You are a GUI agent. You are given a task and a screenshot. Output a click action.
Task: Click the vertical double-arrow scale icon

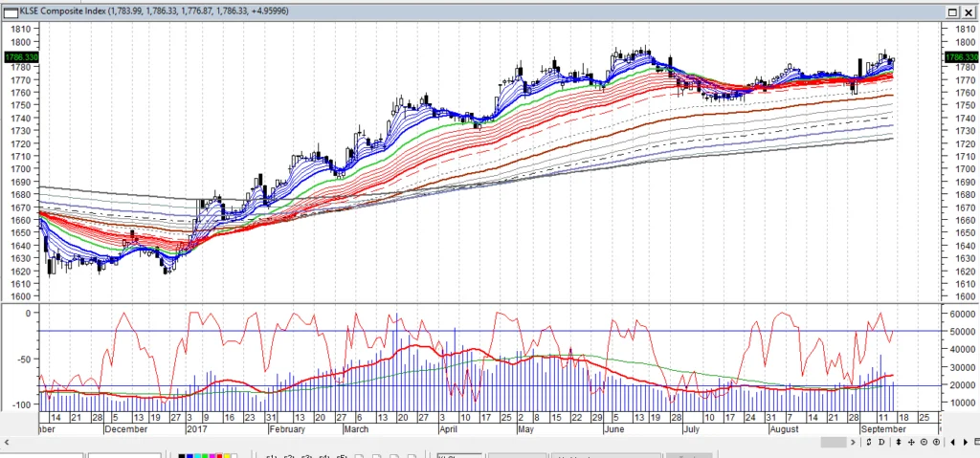(898, 442)
